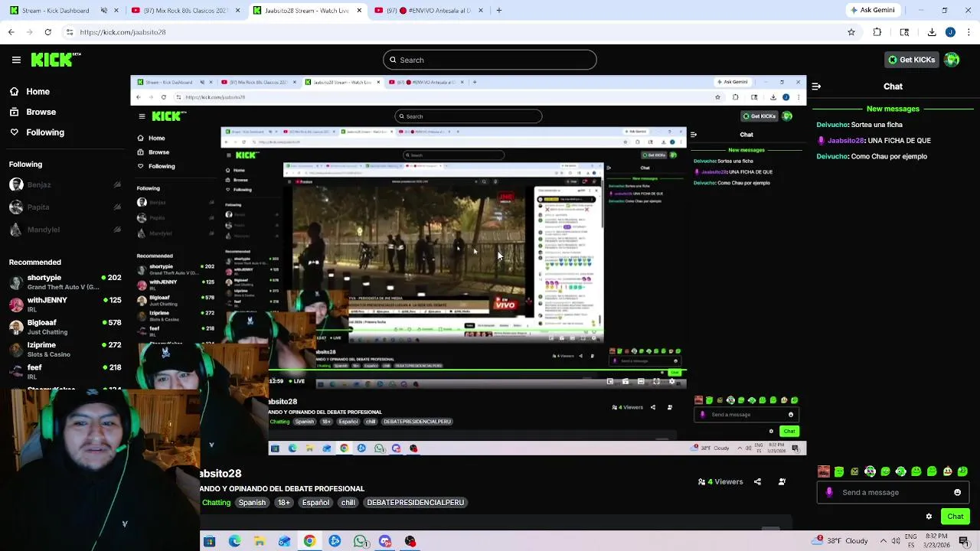This screenshot has width=980, height=551.
Task: Select the DEBATEPRESIDENCIALPERU tag
Action: point(415,502)
